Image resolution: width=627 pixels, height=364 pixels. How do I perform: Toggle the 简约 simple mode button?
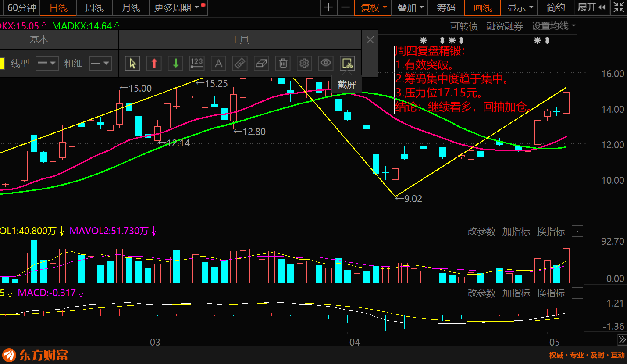pyautogui.click(x=556, y=7)
